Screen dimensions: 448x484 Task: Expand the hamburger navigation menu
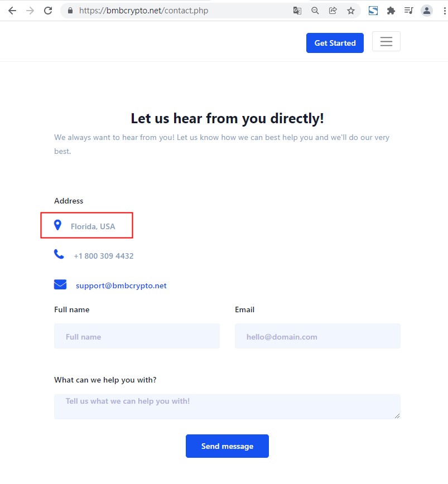[386, 42]
